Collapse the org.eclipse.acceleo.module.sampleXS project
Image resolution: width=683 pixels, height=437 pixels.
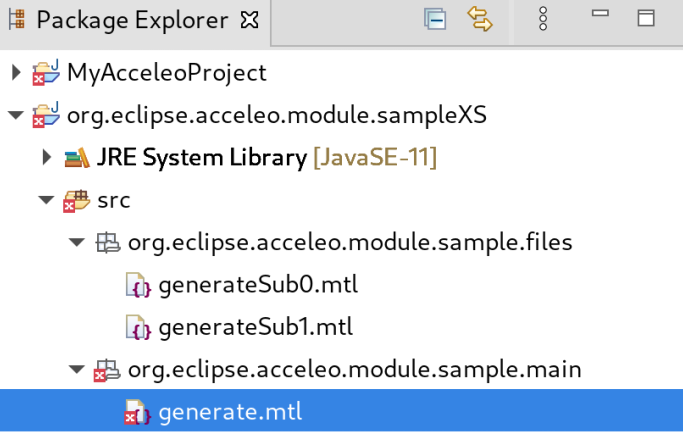[16, 115]
